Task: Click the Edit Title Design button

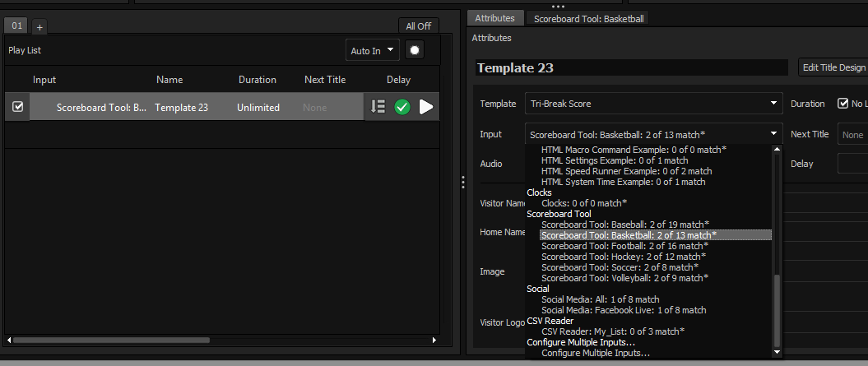Action: tap(833, 67)
